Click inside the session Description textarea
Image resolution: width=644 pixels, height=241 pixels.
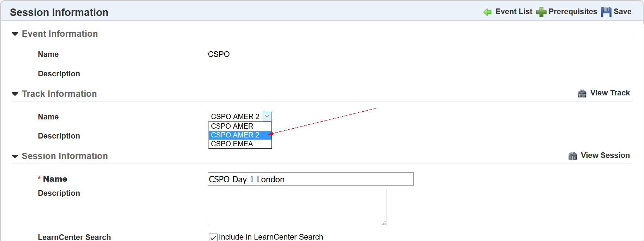297,207
